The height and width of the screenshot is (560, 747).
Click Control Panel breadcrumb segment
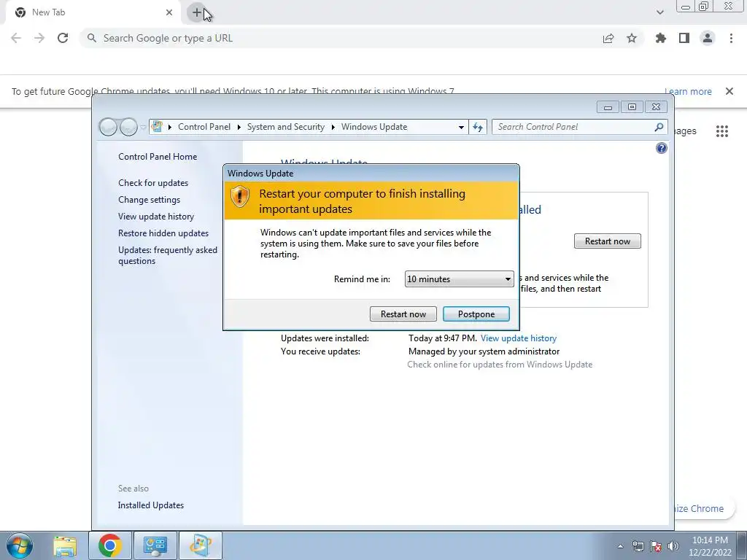coord(204,127)
